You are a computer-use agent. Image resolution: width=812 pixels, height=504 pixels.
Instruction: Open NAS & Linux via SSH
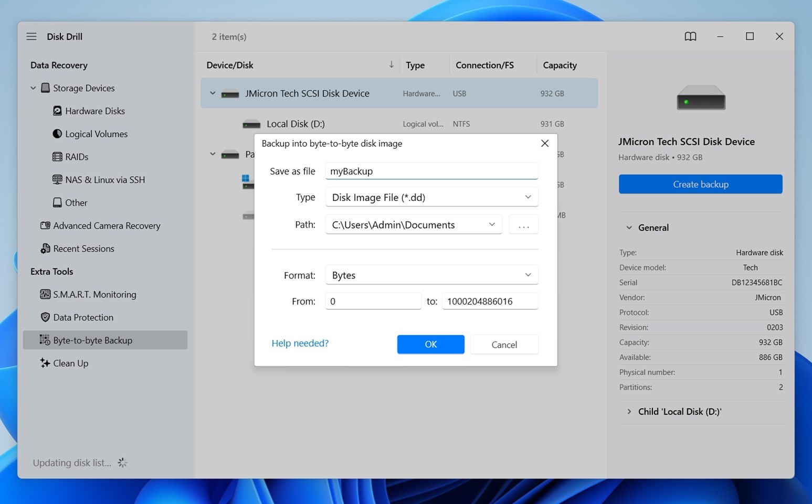(x=104, y=180)
